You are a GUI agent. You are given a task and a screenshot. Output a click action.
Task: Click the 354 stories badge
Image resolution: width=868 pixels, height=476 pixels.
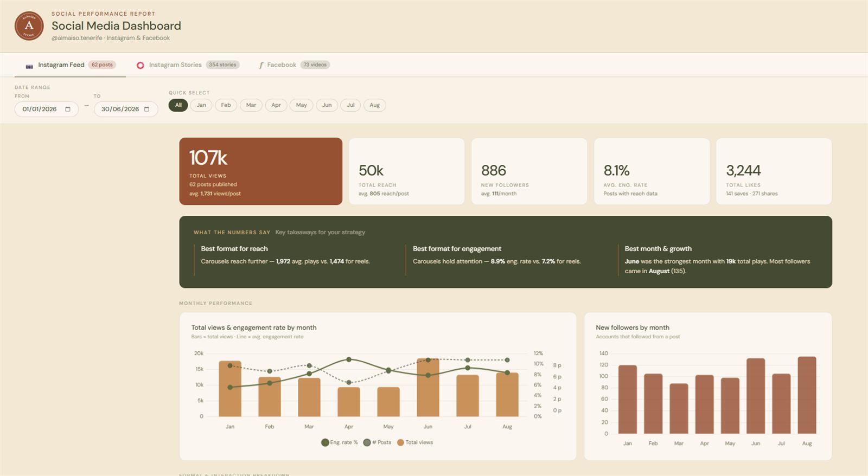pyautogui.click(x=222, y=65)
